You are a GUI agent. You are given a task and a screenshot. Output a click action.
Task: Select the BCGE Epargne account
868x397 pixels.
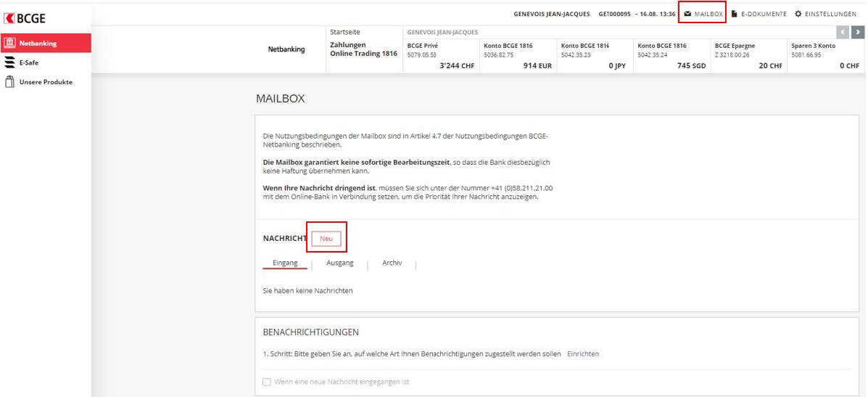(749, 57)
